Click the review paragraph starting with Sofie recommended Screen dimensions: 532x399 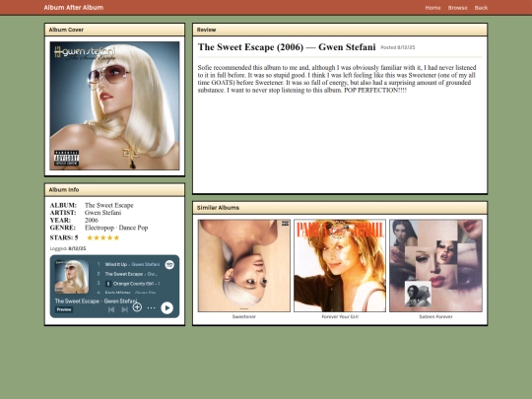(x=337, y=79)
